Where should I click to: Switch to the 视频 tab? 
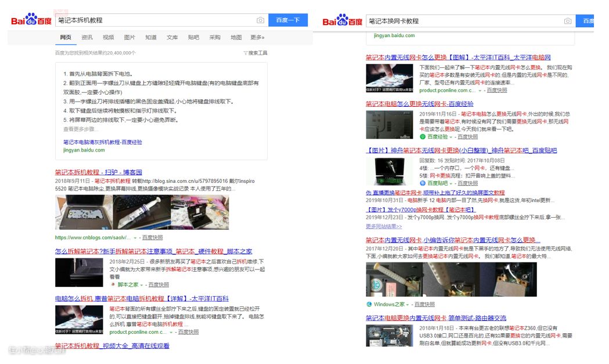tap(109, 38)
